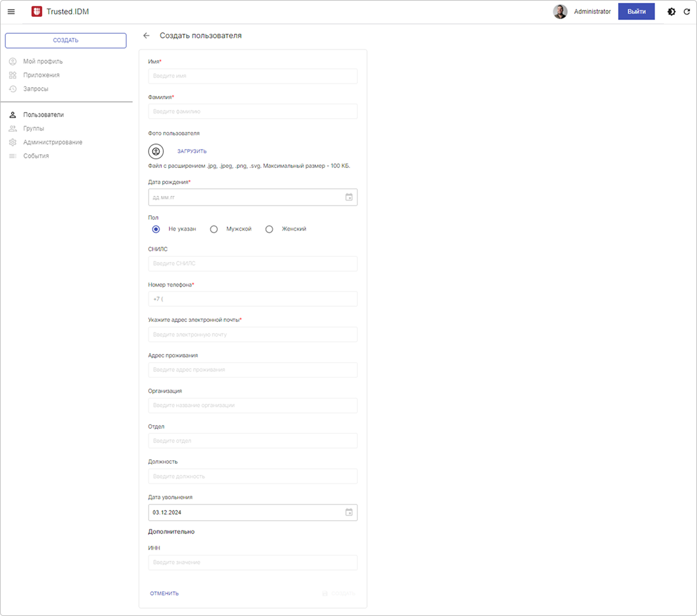Click ЗАГРУЗИТЬ to upload photo
Screen dimensions: 697x616
click(192, 151)
